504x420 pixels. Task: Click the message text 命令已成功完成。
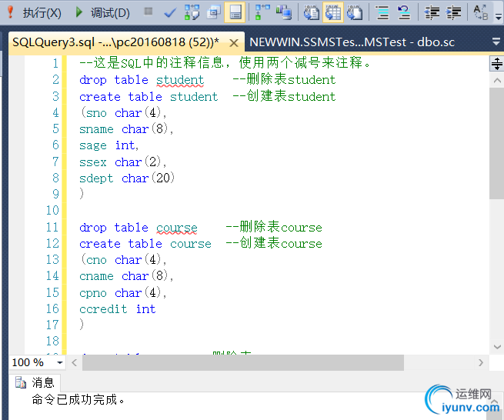tap(78, 399)
